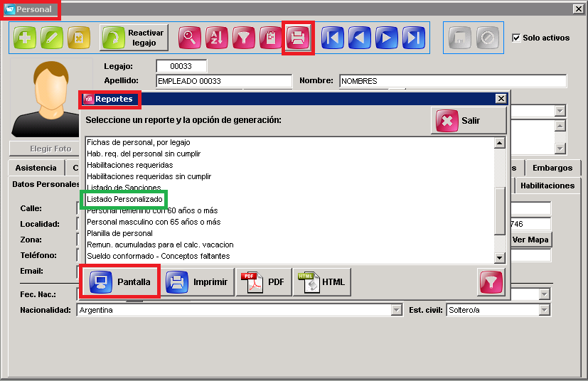Click scroll down arrow of the right text box

click(560, 149)
